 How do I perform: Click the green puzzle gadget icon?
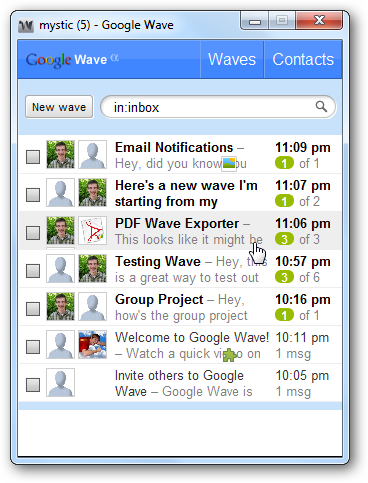[230, 355]
